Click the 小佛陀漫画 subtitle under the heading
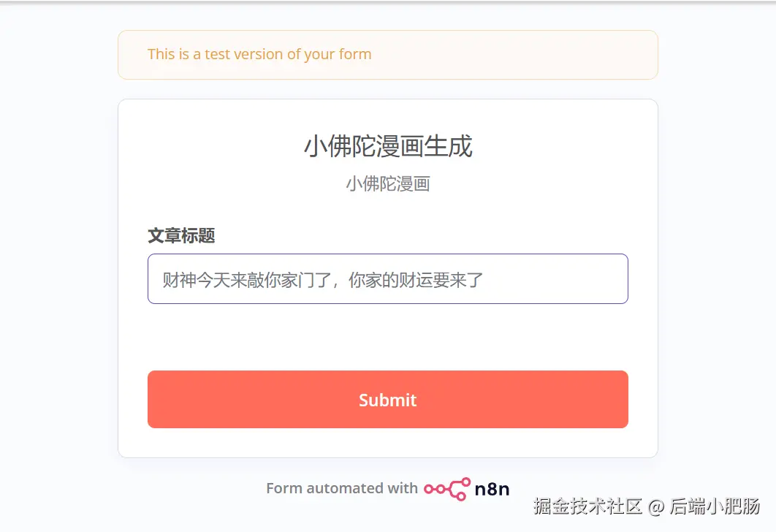 click(x=388, y=183)
